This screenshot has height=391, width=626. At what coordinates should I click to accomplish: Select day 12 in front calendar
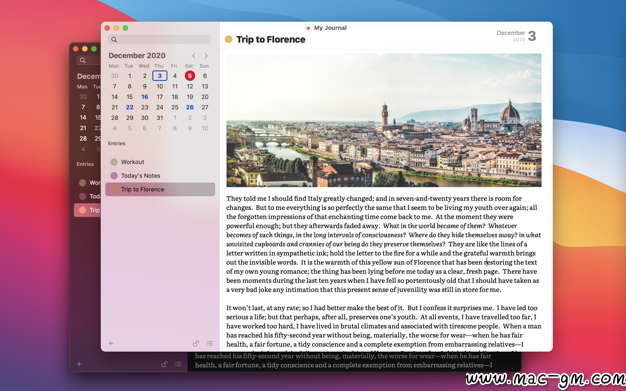[190, 86]
